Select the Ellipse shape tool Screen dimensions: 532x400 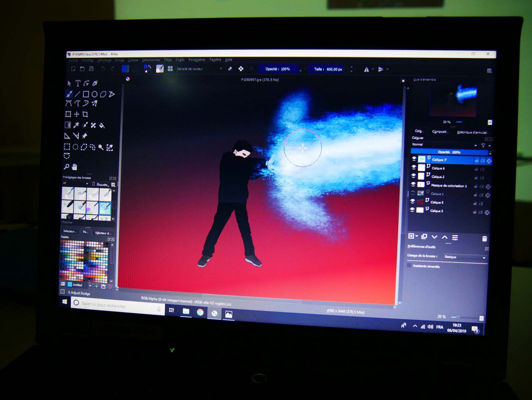94,94
